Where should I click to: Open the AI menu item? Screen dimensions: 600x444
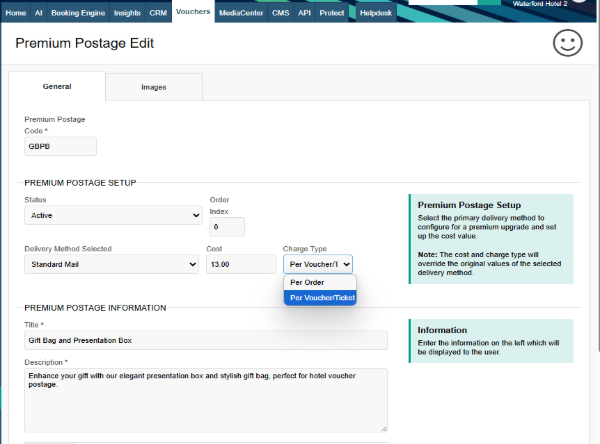[39, 13]
